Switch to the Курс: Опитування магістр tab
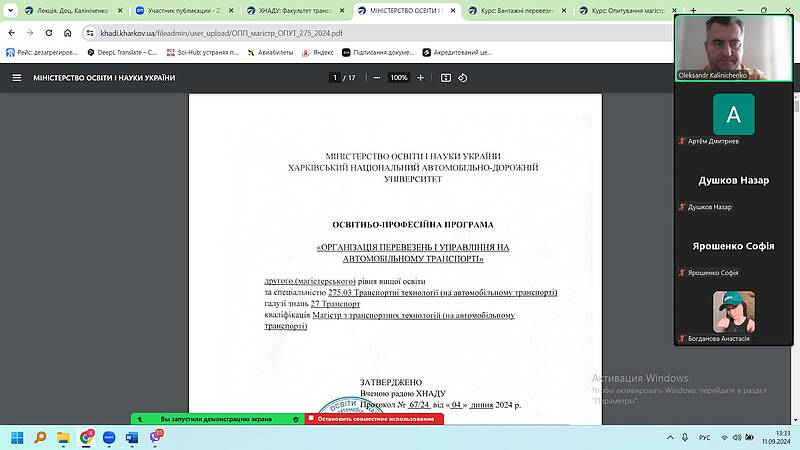 [629, 10]
